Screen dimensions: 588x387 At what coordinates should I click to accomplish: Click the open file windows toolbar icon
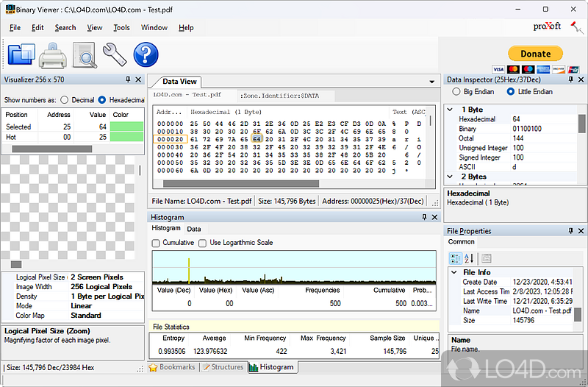(x=21, y=55)
